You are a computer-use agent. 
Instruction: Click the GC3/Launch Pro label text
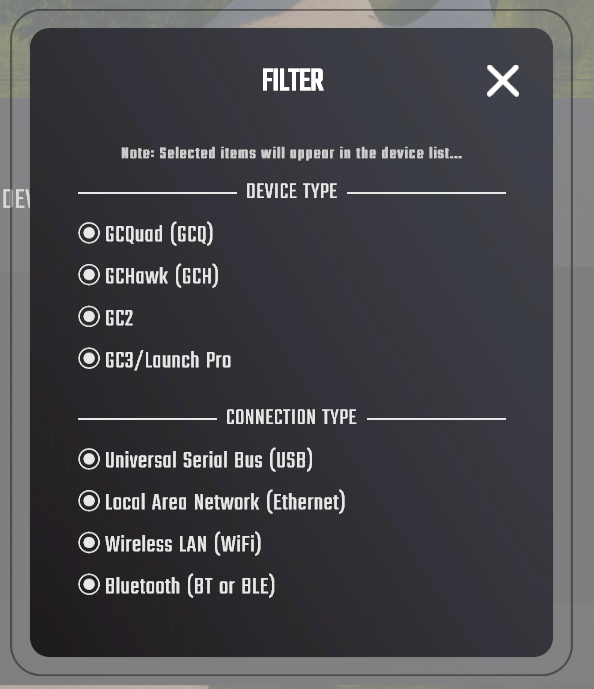tap(168, 360)
